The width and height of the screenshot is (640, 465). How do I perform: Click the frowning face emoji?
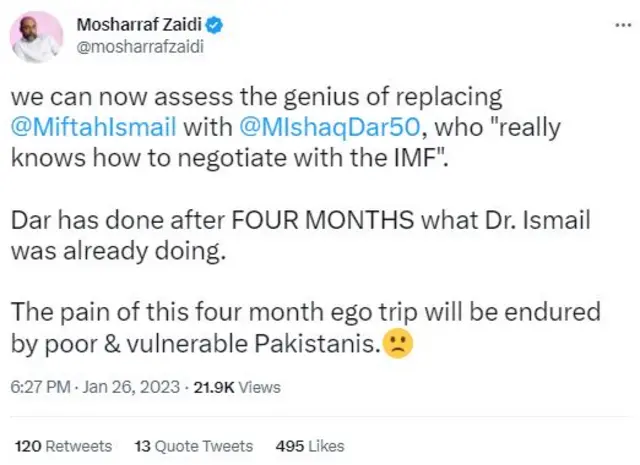(x=397, y=344)
